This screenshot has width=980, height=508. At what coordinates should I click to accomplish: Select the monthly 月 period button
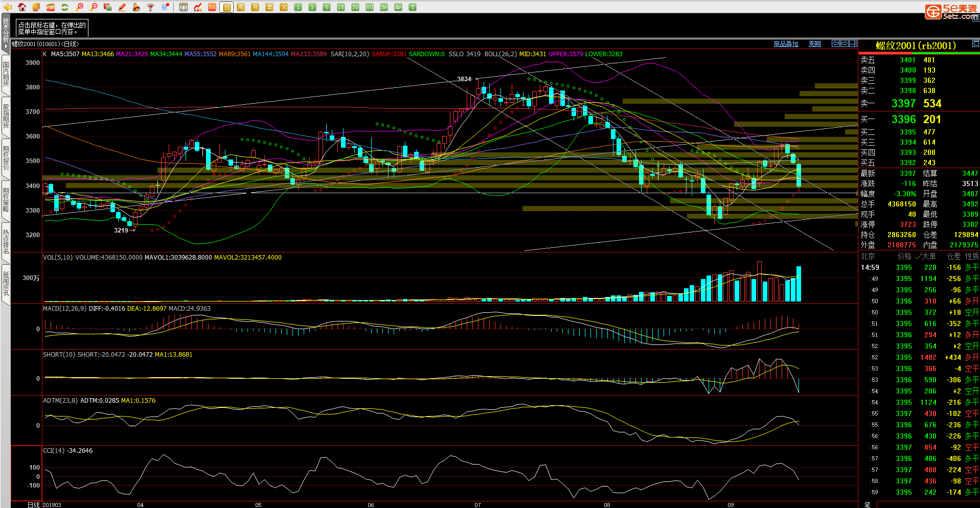[255, 7]
